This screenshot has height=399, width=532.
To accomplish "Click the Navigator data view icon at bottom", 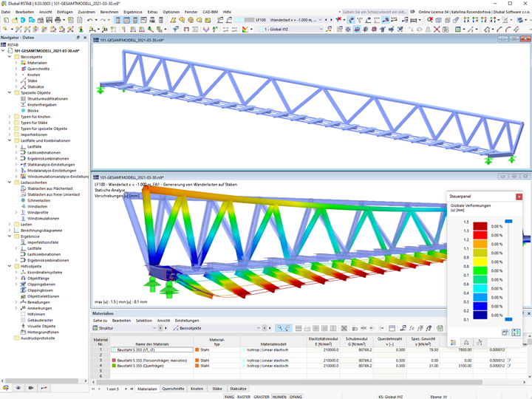I will pos(6,387).
